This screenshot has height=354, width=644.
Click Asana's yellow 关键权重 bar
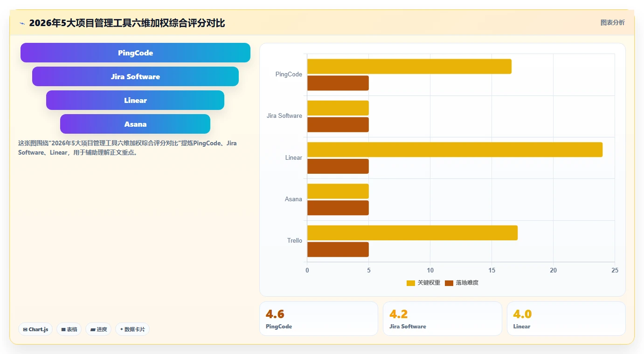338,191
